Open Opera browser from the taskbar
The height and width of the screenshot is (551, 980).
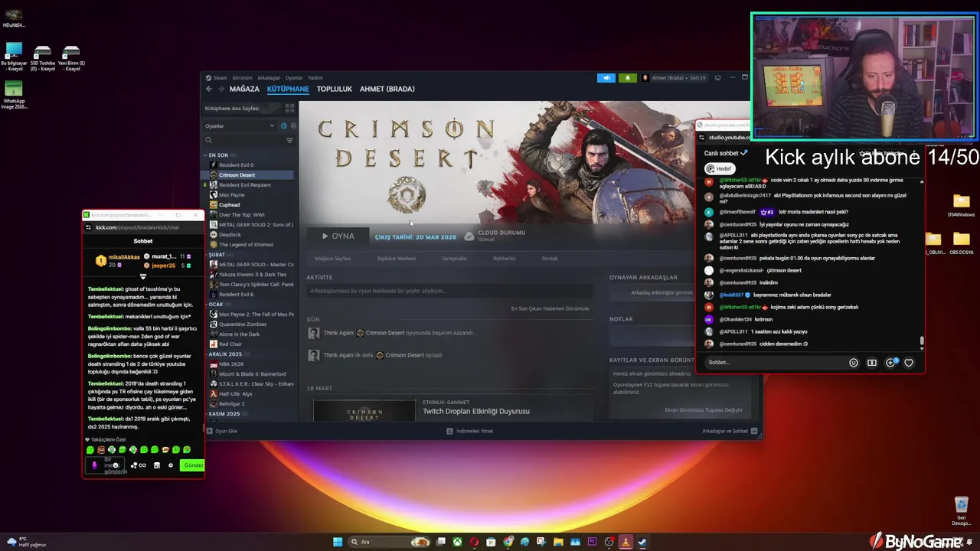coord(474,542)
